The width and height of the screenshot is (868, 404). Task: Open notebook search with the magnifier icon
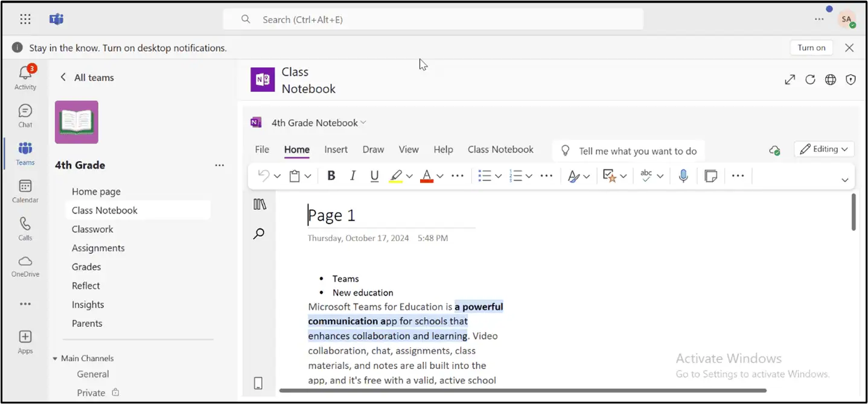coord(259,233)
